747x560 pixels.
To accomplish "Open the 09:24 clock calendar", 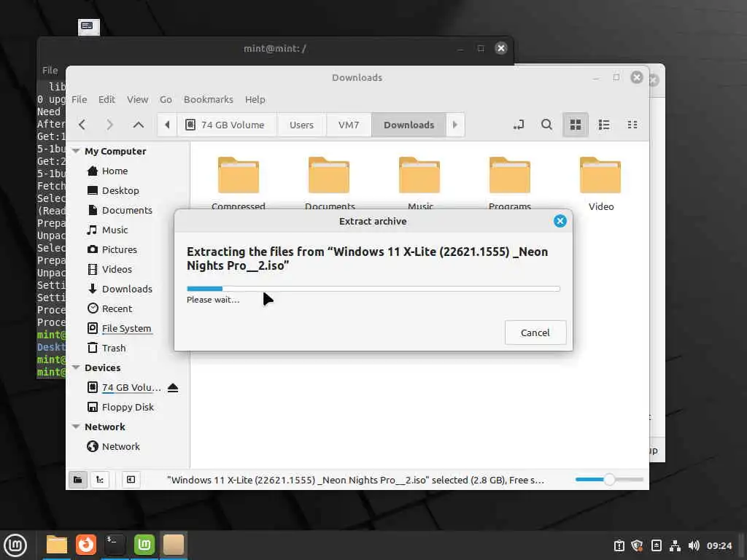I will pyautogui.click(x=719, y=545).
